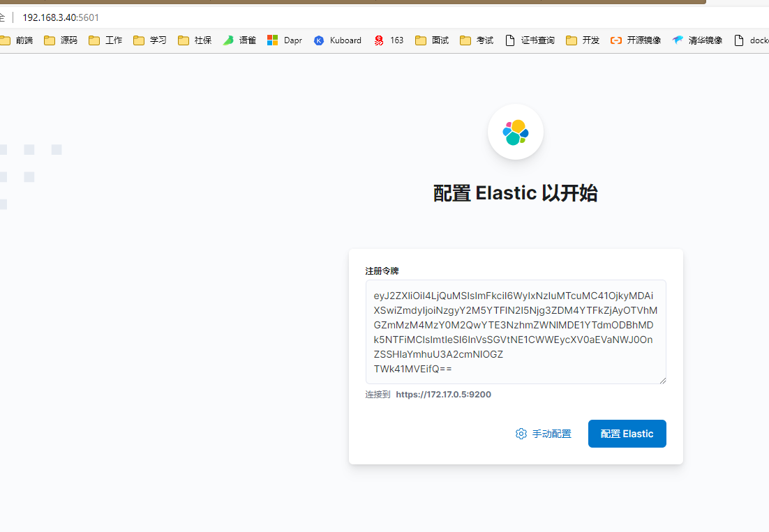The image size is (769, 532).
Task: Click the Elastic logo icon
Action: point(516,132)
